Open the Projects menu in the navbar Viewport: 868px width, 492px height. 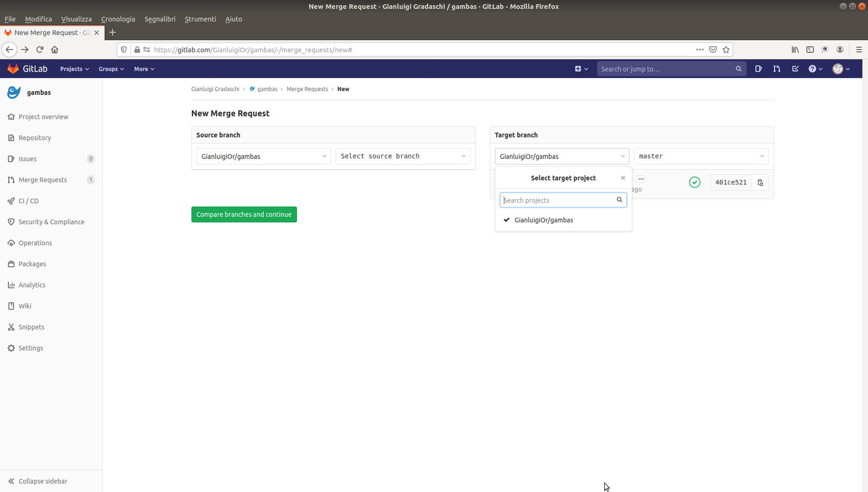74,69
